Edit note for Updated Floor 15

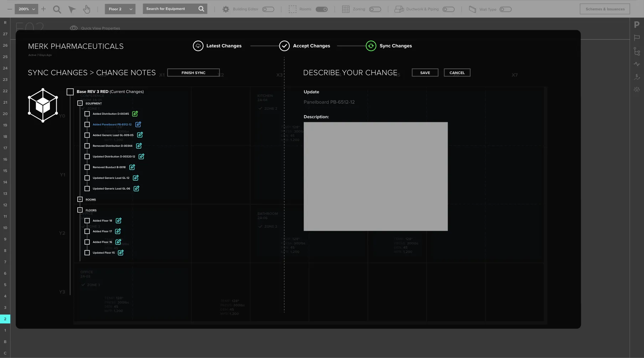(x=121, y=253)
